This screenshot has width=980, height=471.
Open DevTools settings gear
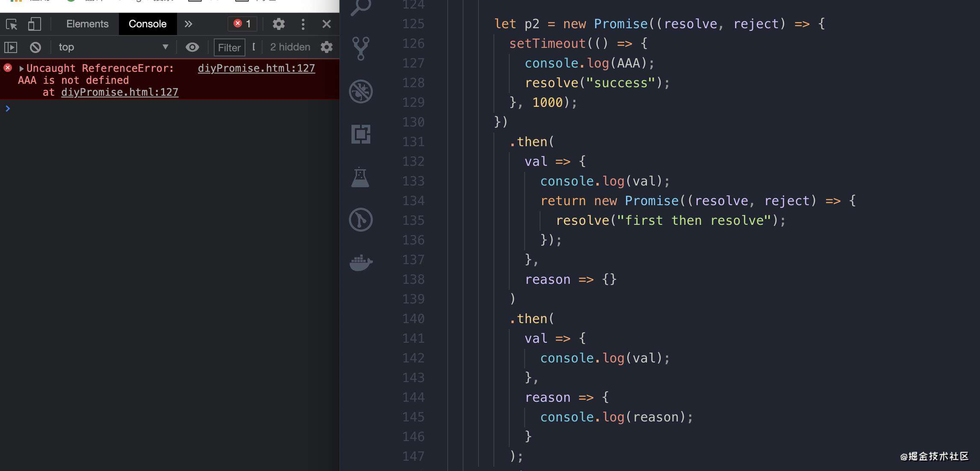tap(279, 24)
